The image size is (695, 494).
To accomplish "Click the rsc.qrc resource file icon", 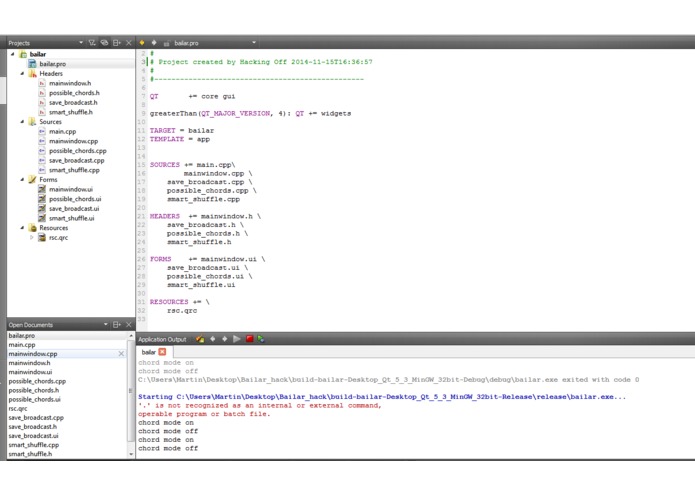I will click(42, 237).
